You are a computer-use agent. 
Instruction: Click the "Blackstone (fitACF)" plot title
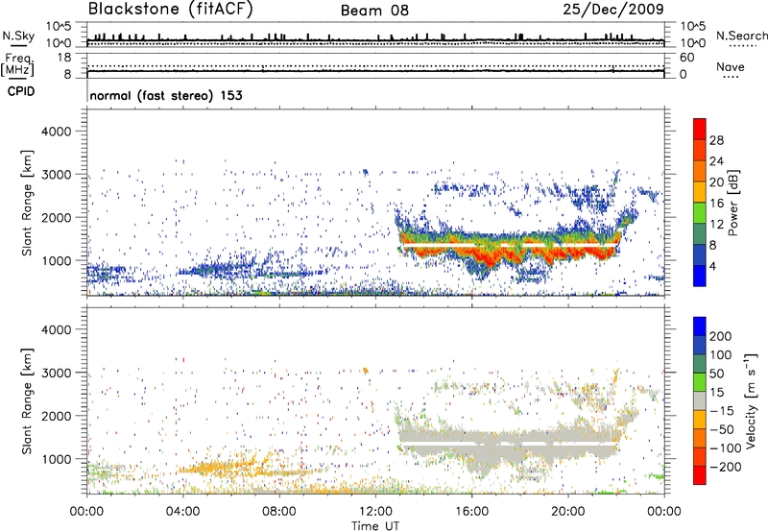(x=170, y=10)
